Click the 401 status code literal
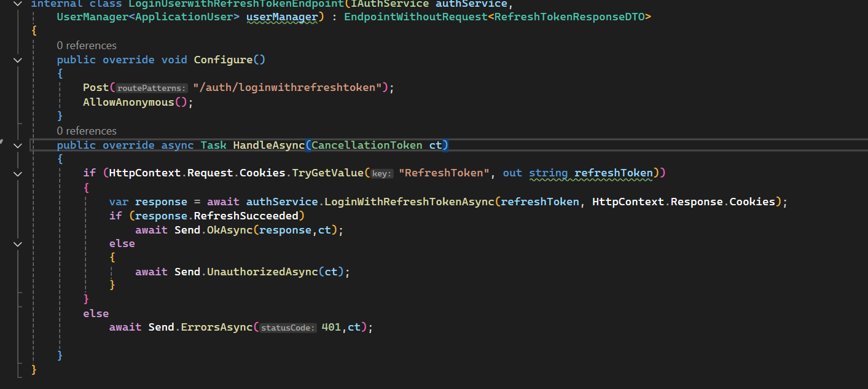Screen dimensions: 868x389 [331, 327]
